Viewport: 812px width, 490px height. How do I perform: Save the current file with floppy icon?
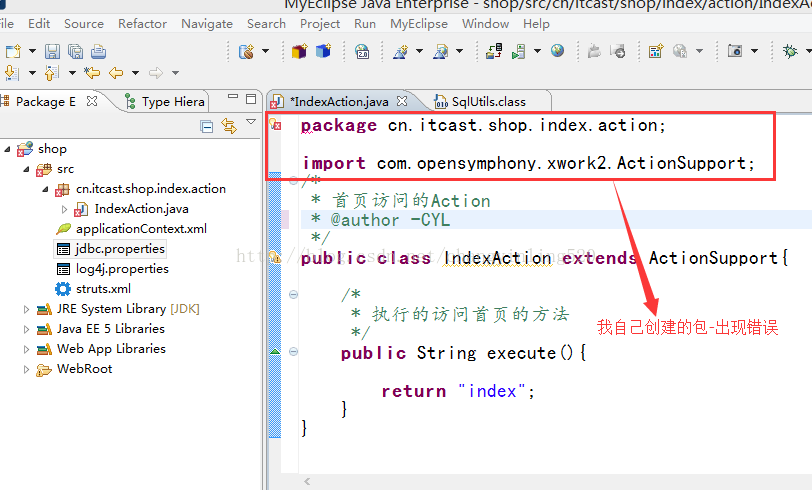(x=52, y=51)
